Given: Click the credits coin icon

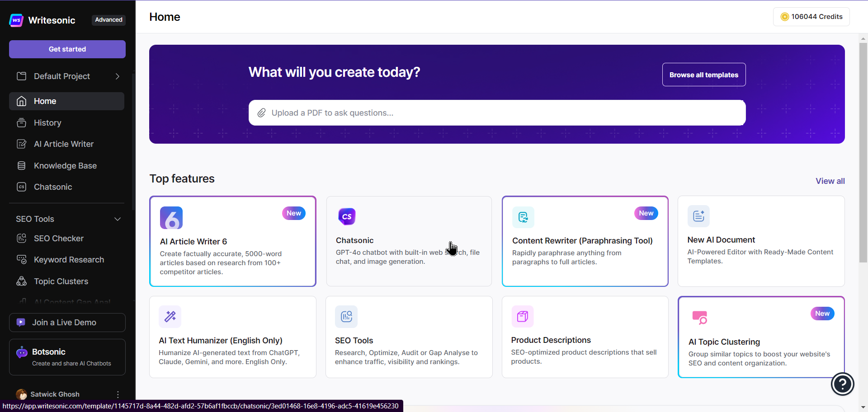Looking at the screenshot, I should tap(785, 16).
